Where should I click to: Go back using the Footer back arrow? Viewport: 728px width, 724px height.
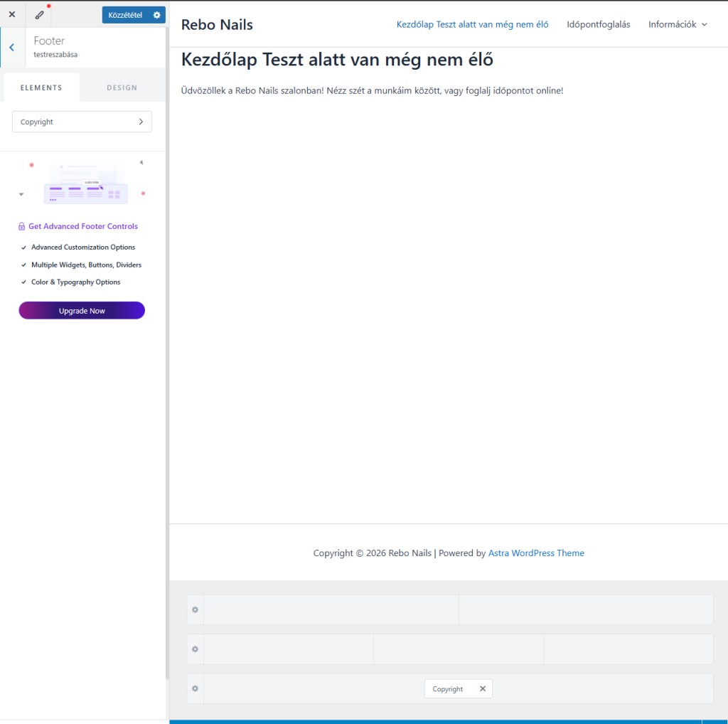click(x=12, y=48)
